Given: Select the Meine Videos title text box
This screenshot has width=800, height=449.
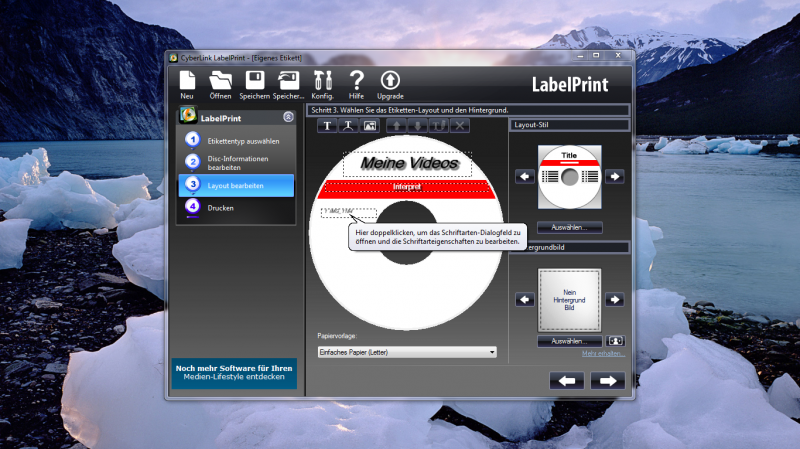Looking at the screenshot, I should pyautogui.click(x=408, y=164).
